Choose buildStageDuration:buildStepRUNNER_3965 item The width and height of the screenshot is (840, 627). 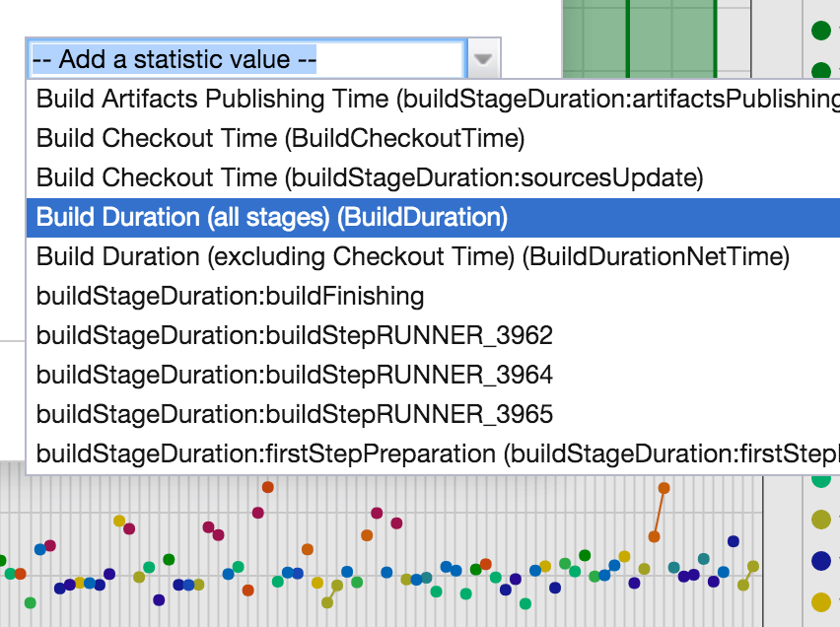295,414
